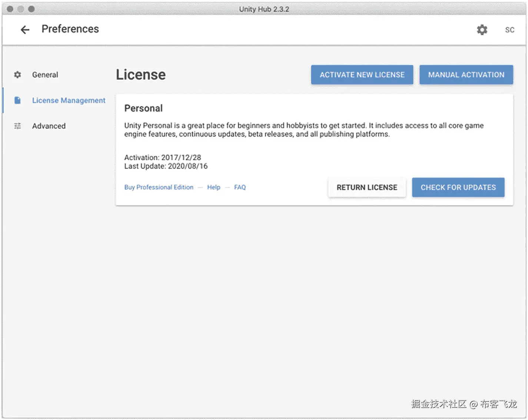Click the General gear sidebar icon
This screenshot has width=528, height=420.
(17, 75)
